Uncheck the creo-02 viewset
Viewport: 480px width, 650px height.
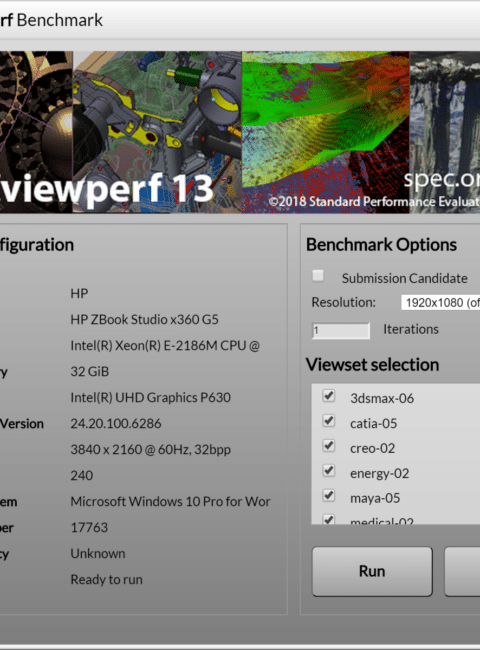pyautogui.click(x=329, y=446)
